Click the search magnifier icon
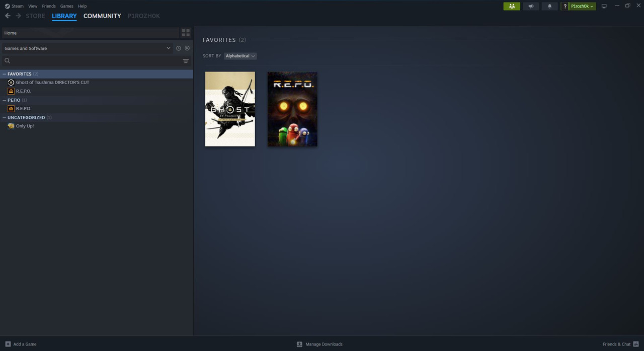The width and height of the screenshot is (644, 351). coord(7,60)
